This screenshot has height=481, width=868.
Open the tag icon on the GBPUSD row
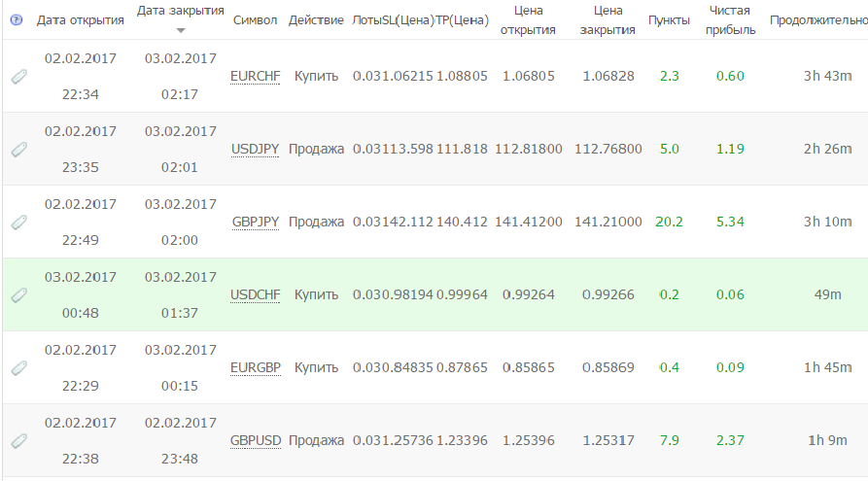19,441
